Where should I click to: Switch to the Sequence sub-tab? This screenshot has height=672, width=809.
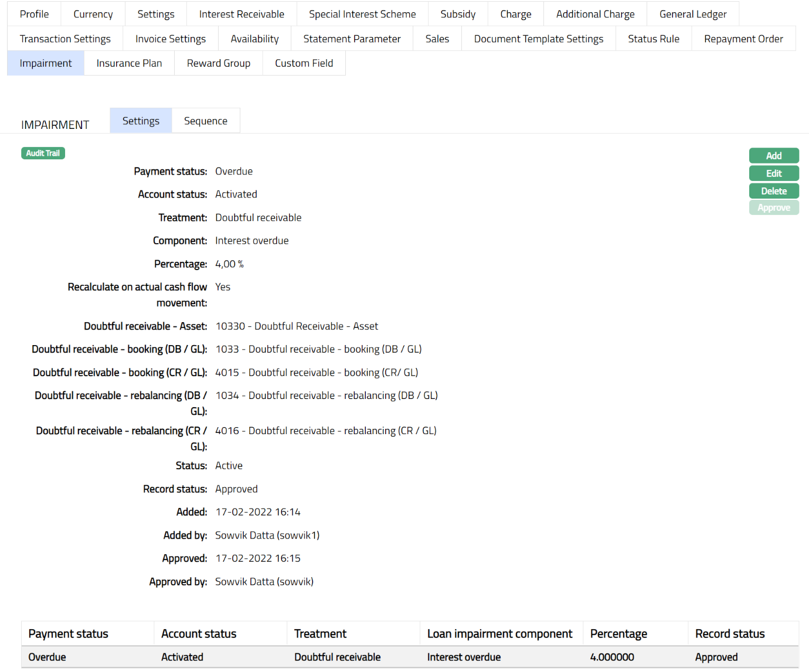pyautogui.click(x=205, y=121)
